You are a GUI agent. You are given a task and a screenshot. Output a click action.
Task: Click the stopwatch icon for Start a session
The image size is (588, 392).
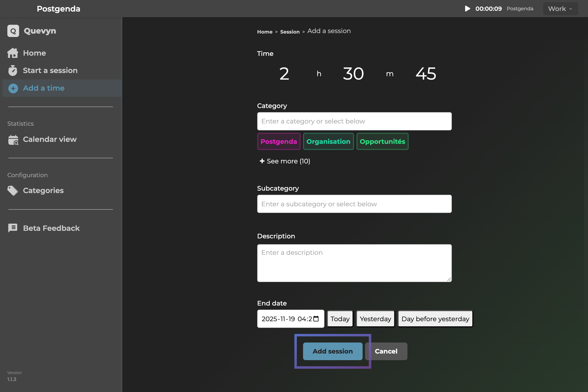point(13,71)
